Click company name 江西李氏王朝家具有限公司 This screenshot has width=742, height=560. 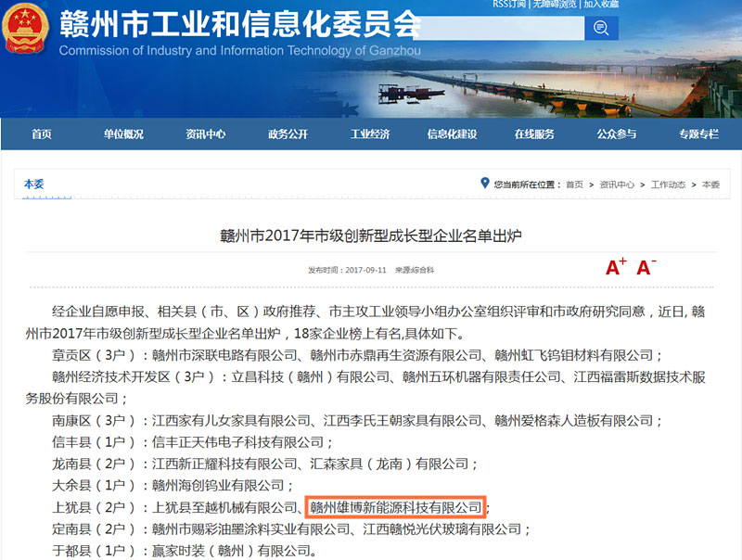pos(403,421)
